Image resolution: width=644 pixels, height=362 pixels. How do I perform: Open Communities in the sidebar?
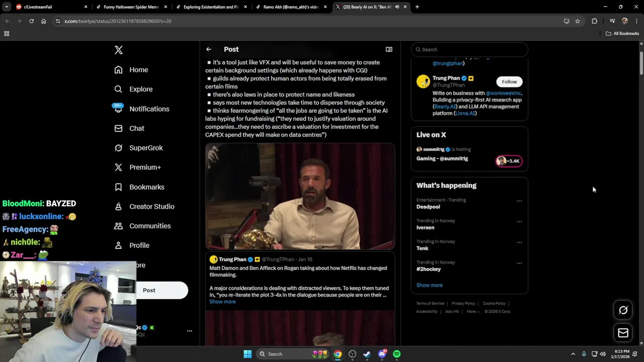pyautogui.click(x=142, y=226)
